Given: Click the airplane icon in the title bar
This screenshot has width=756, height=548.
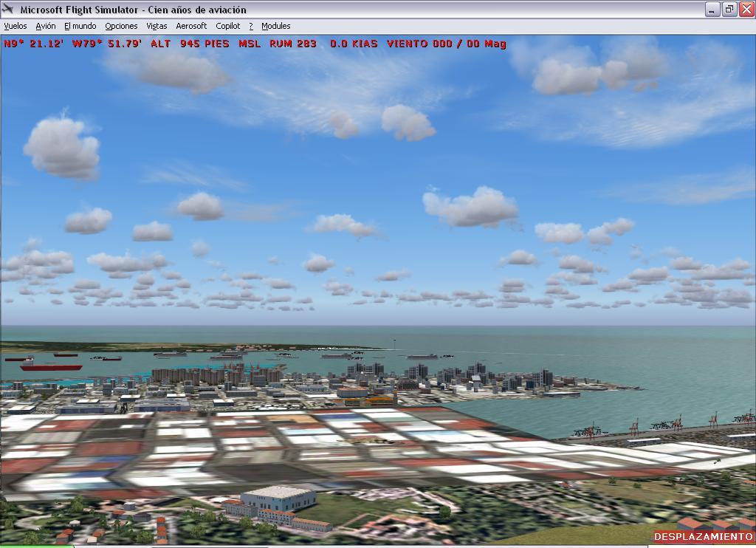Looking at the screenshot, I should (7, 9).
